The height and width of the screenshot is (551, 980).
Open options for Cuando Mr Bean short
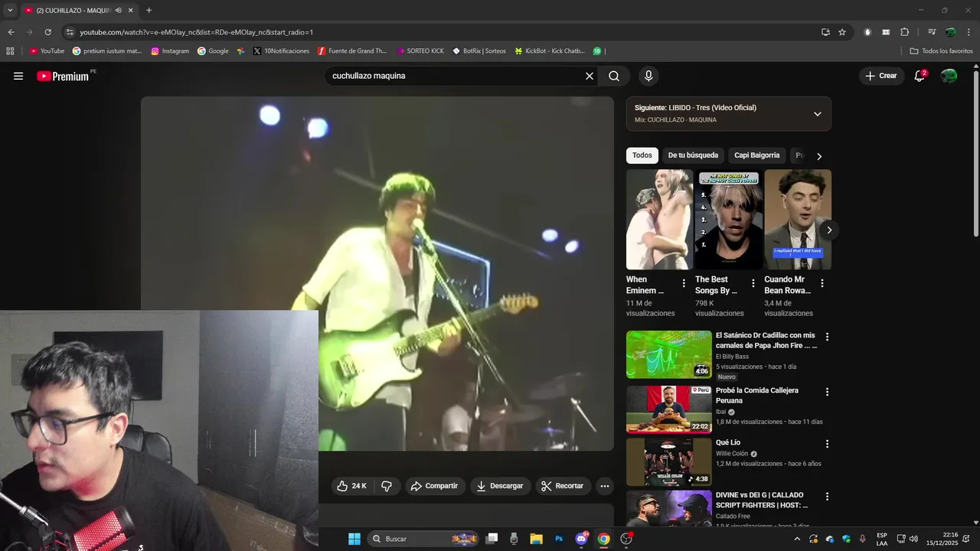tap(822, 283)
